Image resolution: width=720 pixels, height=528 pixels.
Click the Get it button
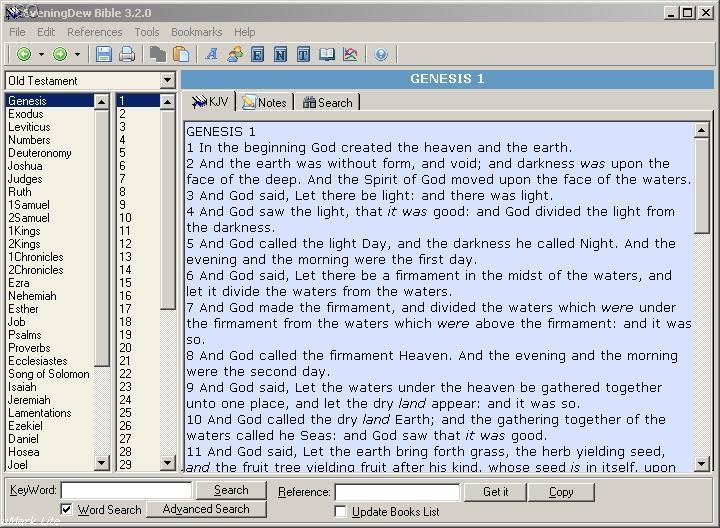click(x=495, y=492)
